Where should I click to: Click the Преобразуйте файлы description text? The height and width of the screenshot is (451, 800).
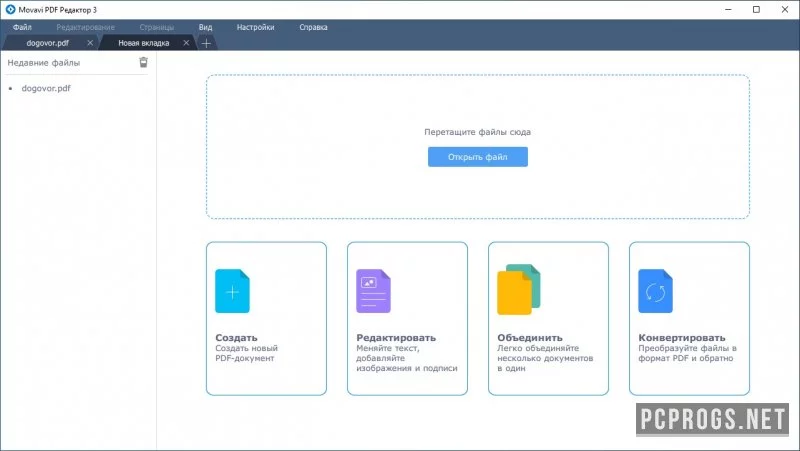(687, 353)
